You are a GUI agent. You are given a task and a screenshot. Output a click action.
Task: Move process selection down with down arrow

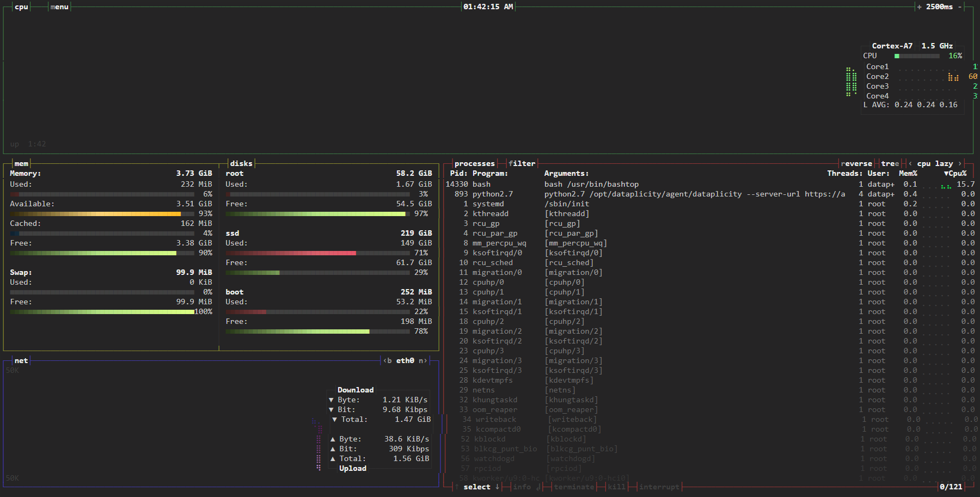tap(497, 487)
